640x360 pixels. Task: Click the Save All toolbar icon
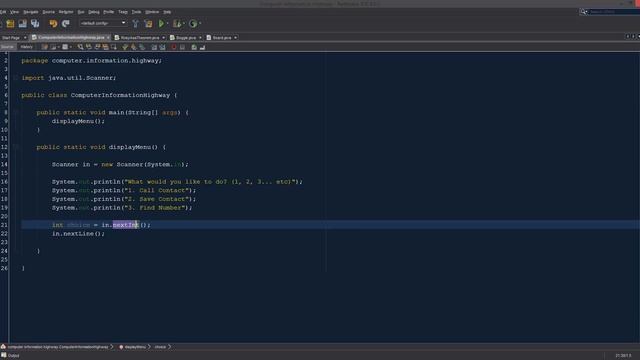point(35,24)
